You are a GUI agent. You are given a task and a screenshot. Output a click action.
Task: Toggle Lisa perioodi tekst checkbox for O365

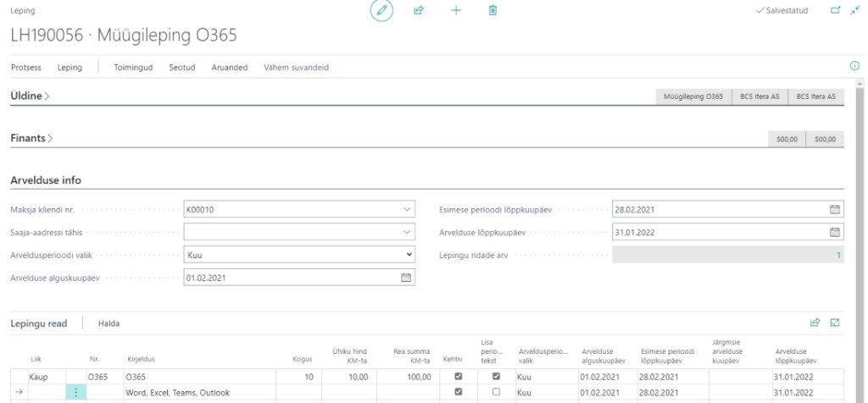click(x=496, y=377)
